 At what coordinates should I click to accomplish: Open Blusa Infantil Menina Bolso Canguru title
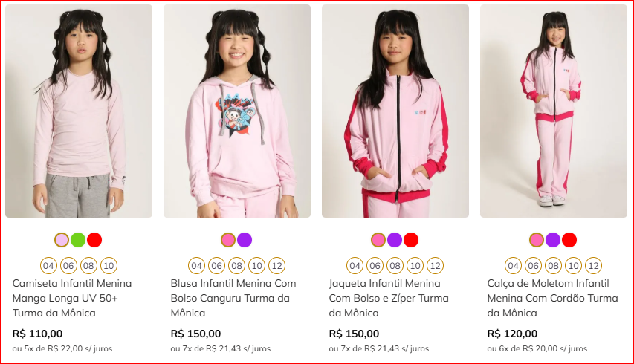click(233, 298)
